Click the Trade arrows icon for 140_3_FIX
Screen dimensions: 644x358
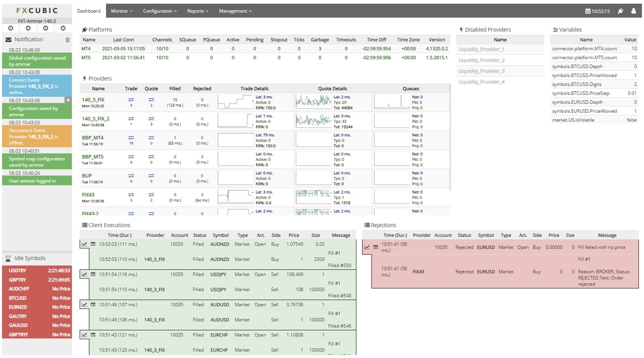tap(131, 100)
